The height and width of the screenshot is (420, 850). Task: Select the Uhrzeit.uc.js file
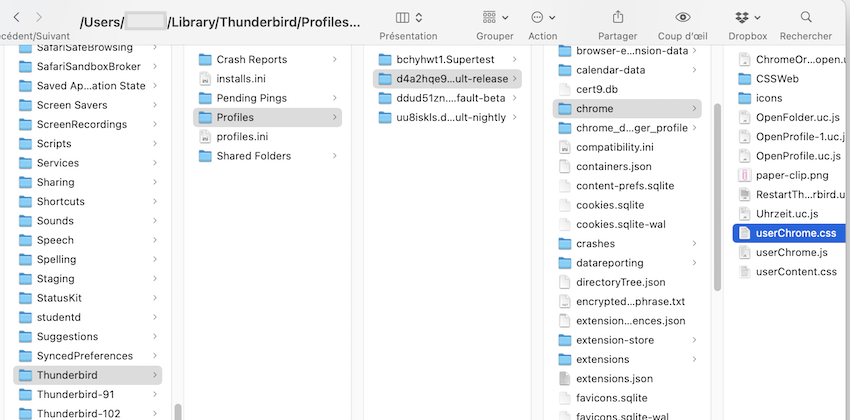(x=789, y=214)
